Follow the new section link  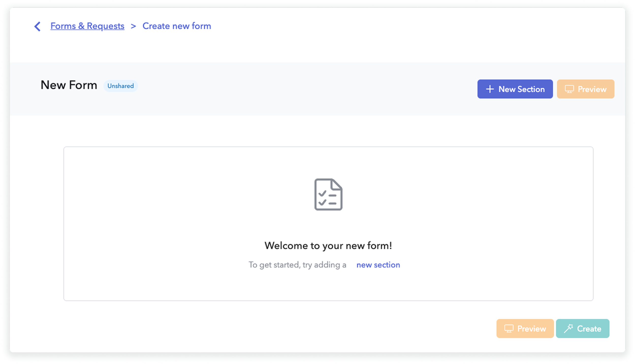pos(378,265)
